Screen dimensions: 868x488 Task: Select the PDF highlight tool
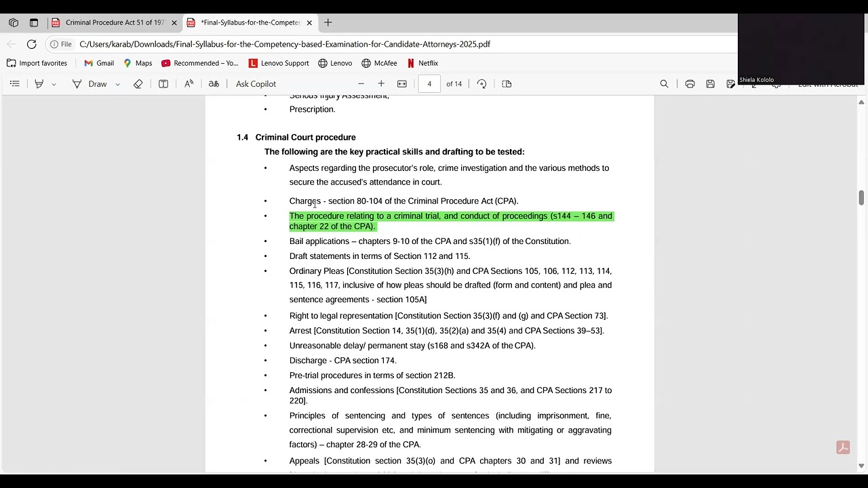[39, 84]
